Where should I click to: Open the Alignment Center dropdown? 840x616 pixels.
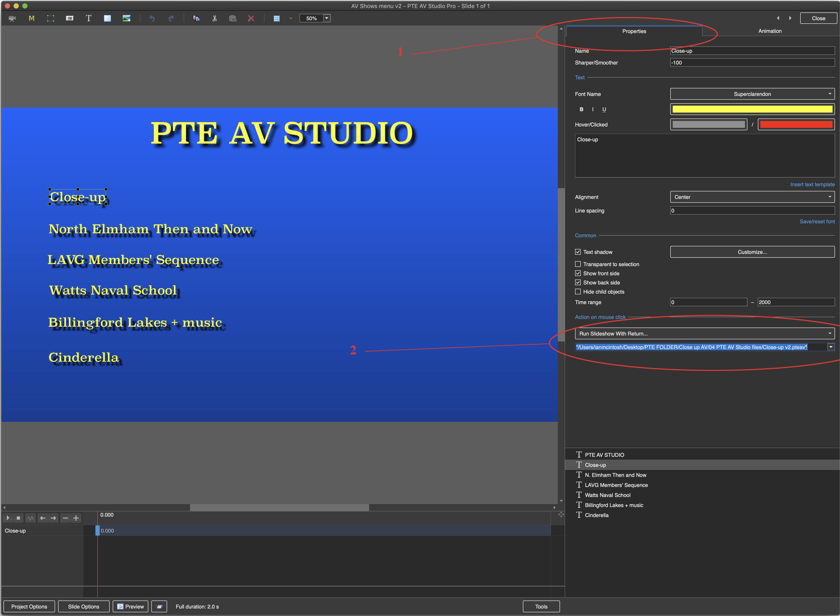pyautogui.click(x=752, y=197)
